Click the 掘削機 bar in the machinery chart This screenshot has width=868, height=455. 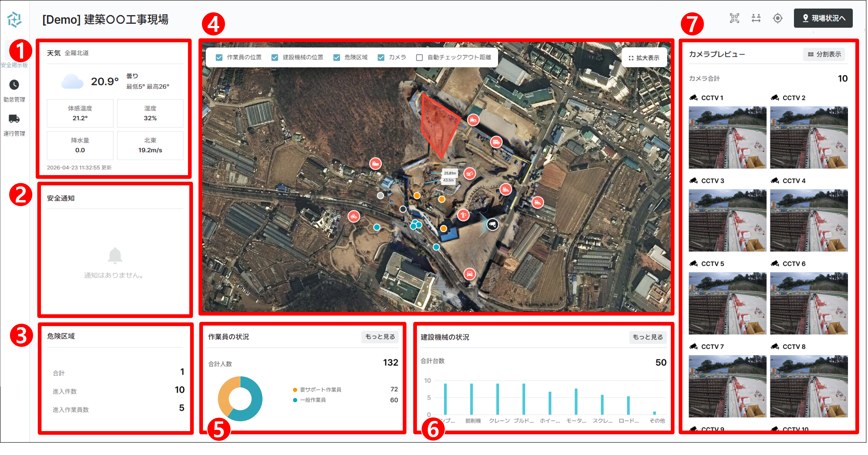click(471, 399)
